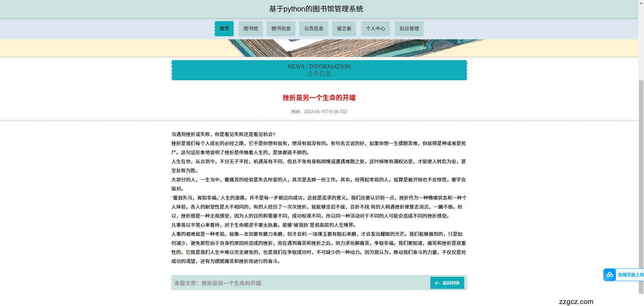Image resolution: width=644 pixels, height=306 pixels.
Task: Click the left-arrow icon inside 返回列表 button
Action: (x=437, y=283)
